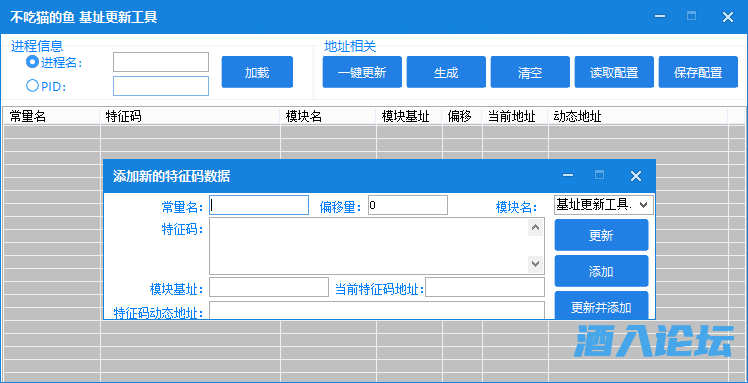748x383 pixels.
Task: Click the 常量名 column header
Action: 52,116
